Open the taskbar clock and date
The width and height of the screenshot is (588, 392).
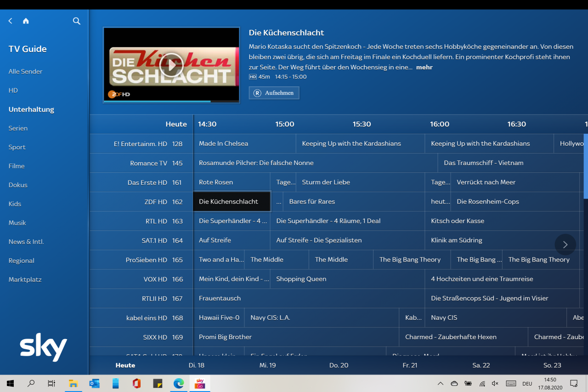point(550,383)
